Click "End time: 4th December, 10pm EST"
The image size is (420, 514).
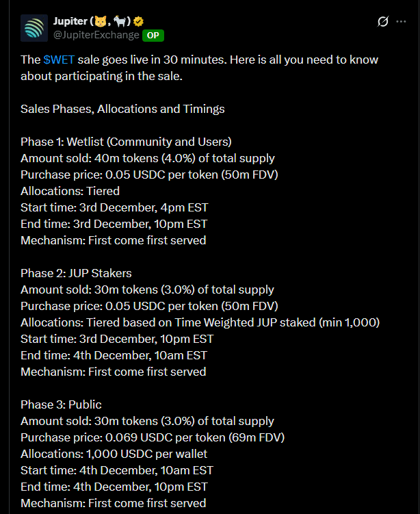pyautogui.click(x=114, y=487)
